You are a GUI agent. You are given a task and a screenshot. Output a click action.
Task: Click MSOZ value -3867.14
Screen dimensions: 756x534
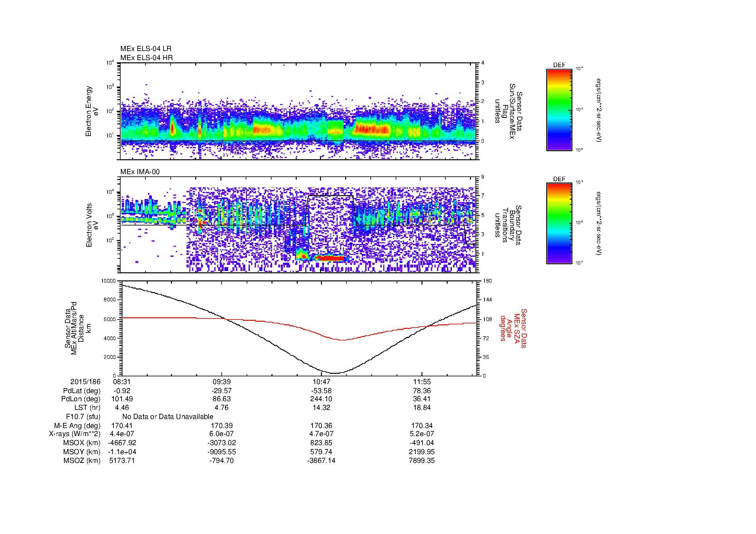click(x=321, y=461)
